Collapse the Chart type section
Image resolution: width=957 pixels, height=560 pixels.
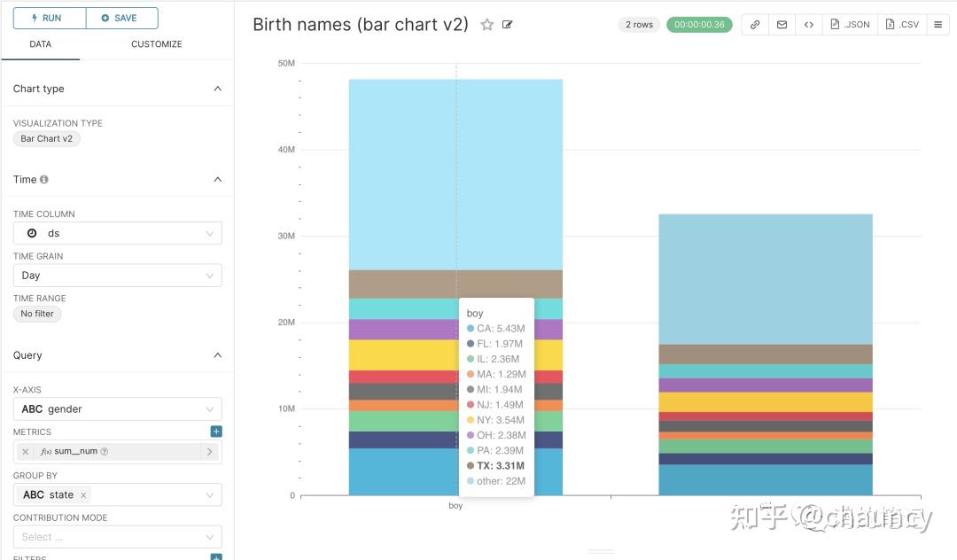(x=218, y=89)
